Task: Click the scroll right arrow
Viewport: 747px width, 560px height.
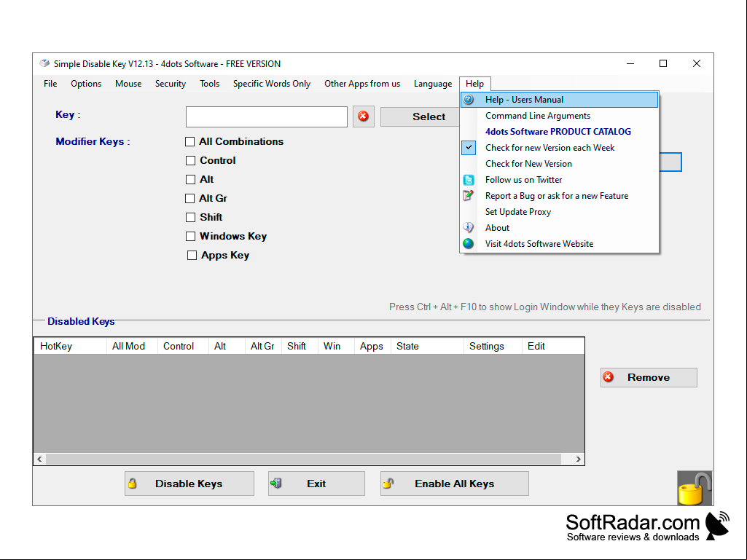Action: point(578,459)
